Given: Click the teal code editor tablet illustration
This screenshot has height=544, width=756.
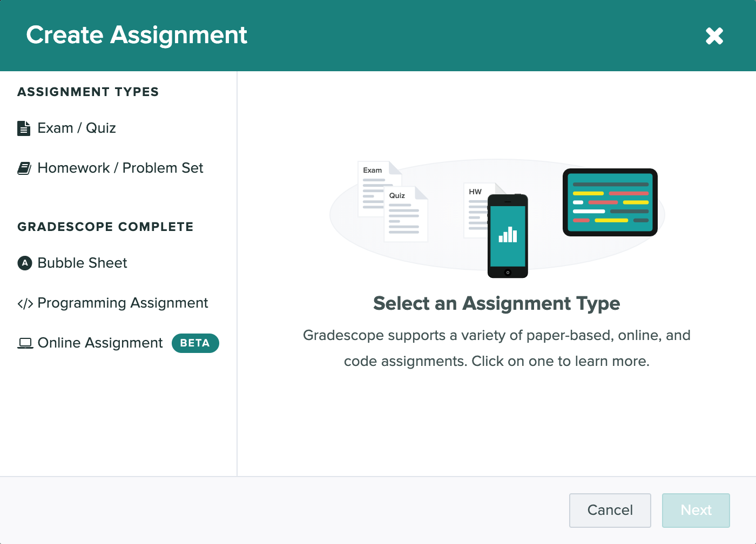Looking at the screenshot, I should coord(610,202).
